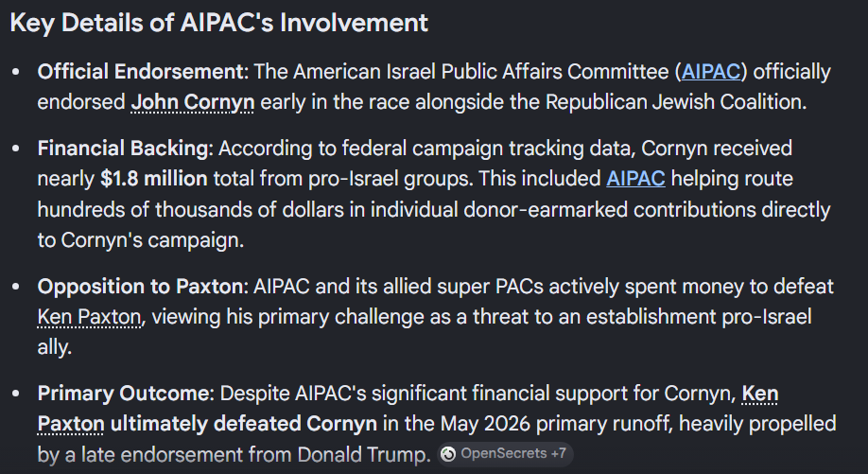
Task: Click the bullet beside Primary Outcome
Action: [x=15, y=394]
